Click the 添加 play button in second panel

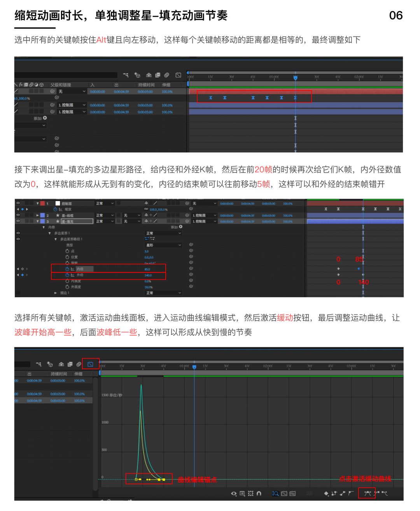(180, 227)
